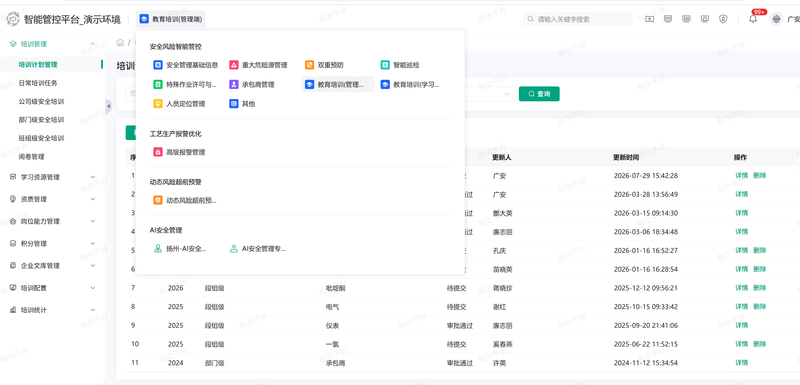The width and height of the screenshot is (800, 385).
Task: Open 高级报警管理 module icon
Action: coord(158,152)
